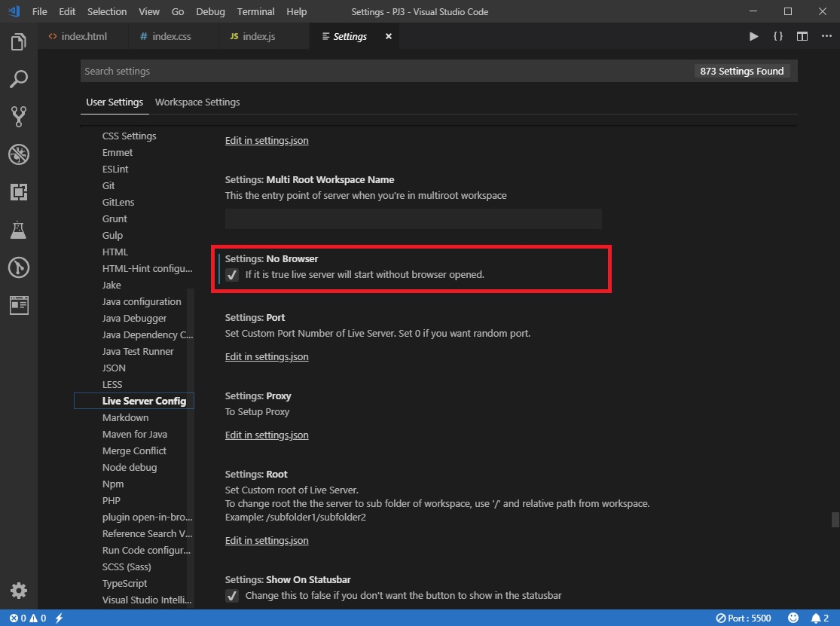
Task: Click the 873 Settings Found badge
Action: 741,72
